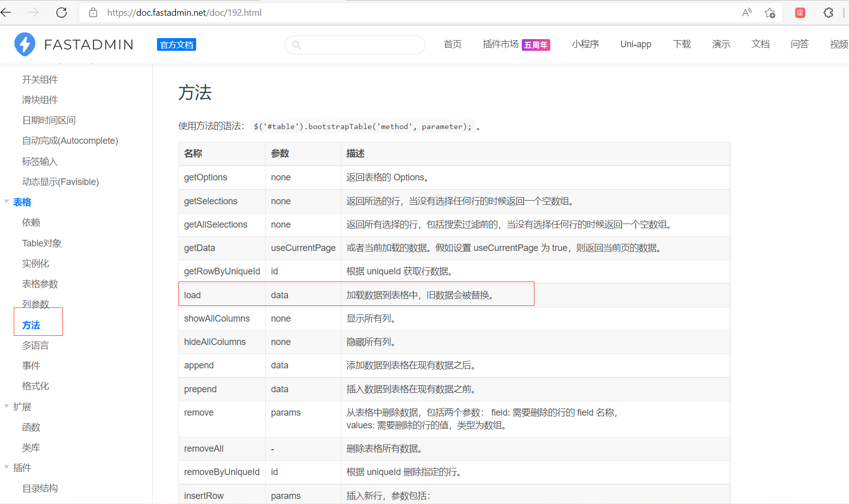Click the 官方文档 badge next to the logo
The image size is (849, 504).
(x=176, y=44)
